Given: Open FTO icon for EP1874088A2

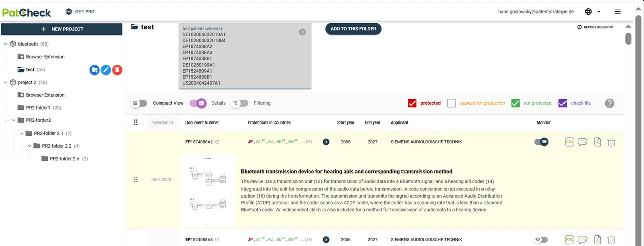Looking at the screenshot, I should 570,142.
